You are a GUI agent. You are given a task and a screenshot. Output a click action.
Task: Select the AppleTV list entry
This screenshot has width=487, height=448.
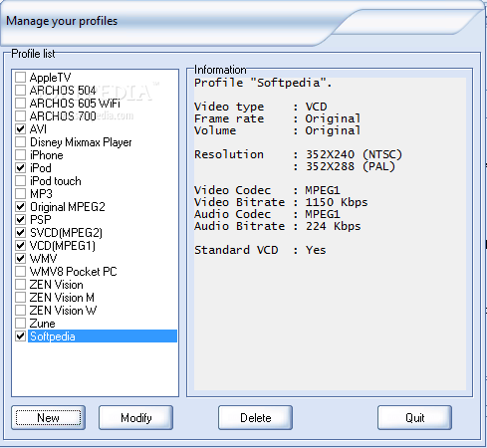point(50,78)
